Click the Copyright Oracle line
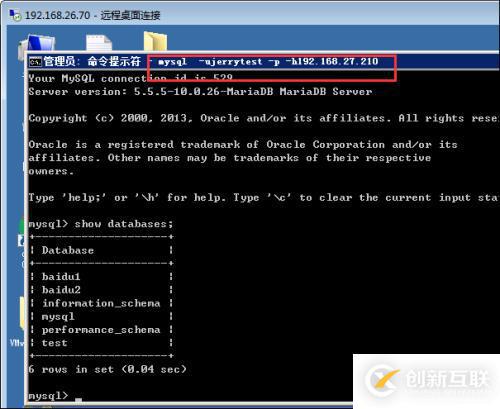 (263, 118)
